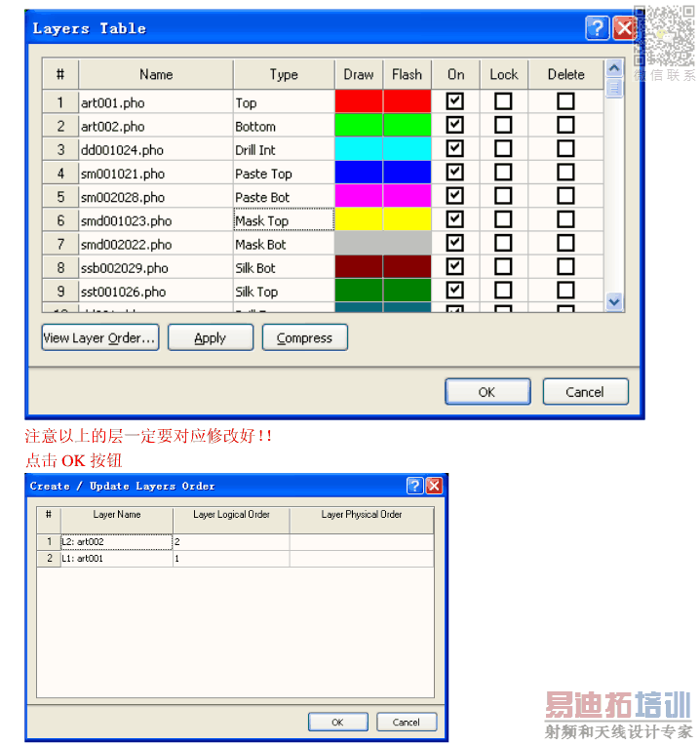This screenshot has width=700, height=746.
Task: Uncheck On for dd001024.pho layer
Action: (455, 148)
